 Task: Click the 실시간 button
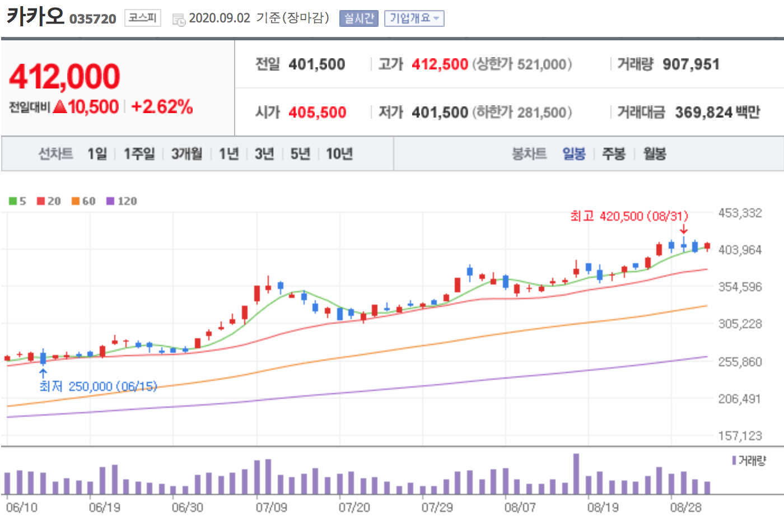(x=358, y=18)
